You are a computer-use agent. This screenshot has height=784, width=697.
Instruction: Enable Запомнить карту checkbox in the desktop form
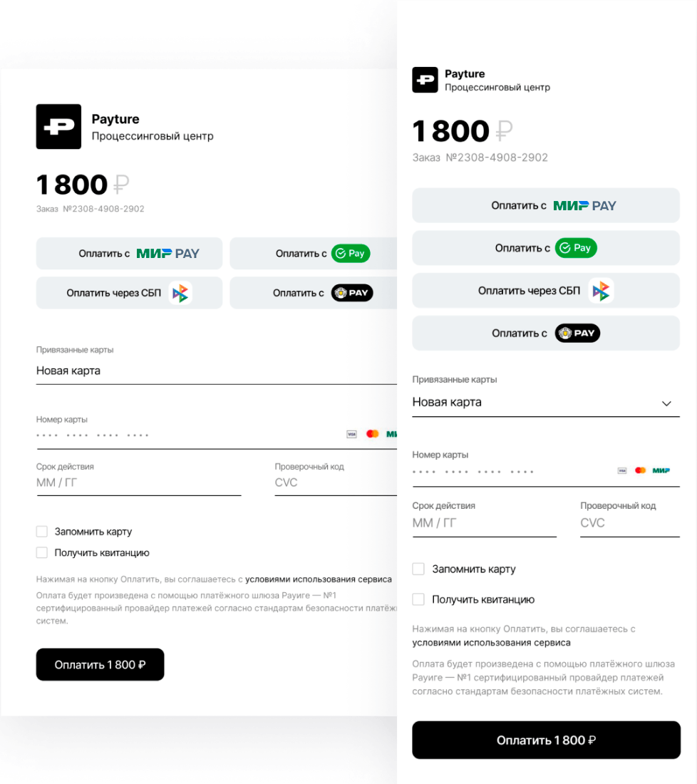[42, 532]
